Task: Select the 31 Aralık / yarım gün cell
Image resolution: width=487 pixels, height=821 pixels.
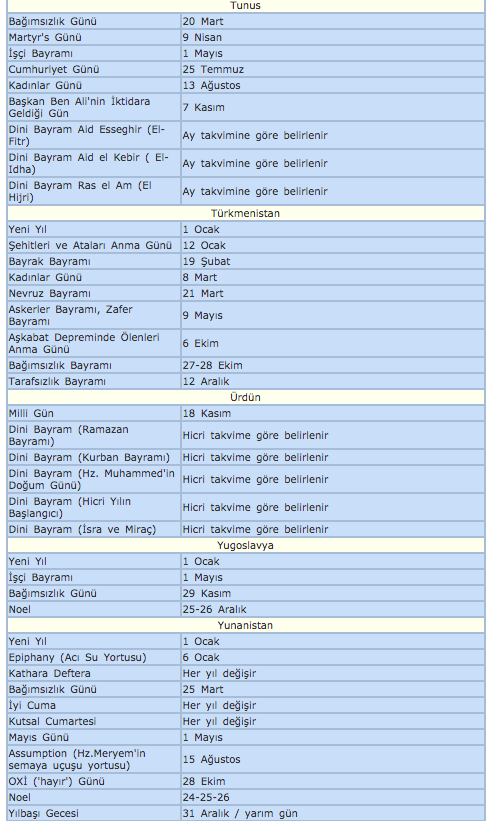Action: click(333, 813)
